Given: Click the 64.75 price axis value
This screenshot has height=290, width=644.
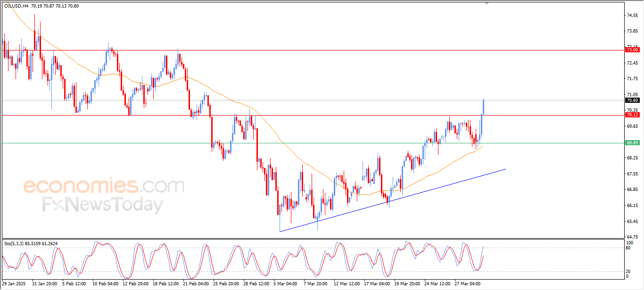Looking at the screenshot, I should coord(632,237).
